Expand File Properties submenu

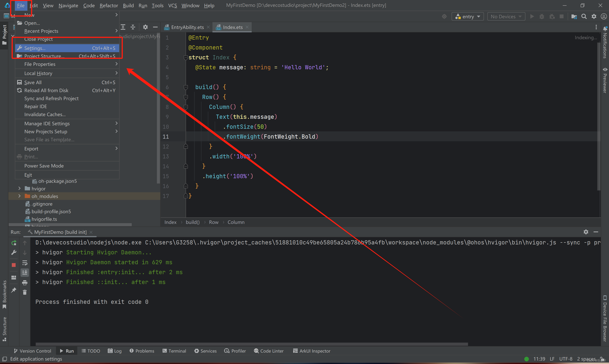pyautogui.click(x=117, y=64)
